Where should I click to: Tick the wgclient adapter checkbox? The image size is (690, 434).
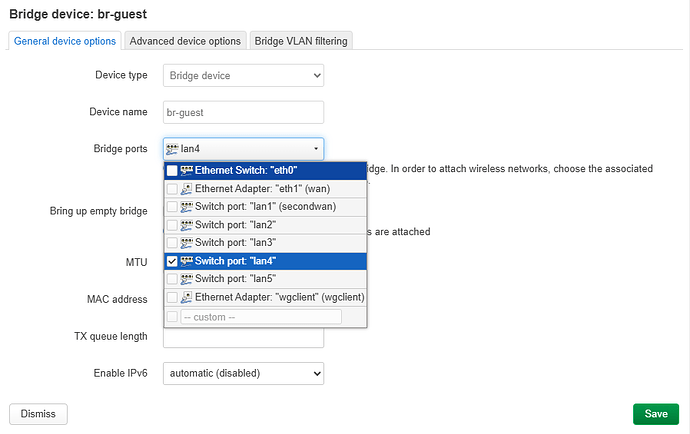coord(172,297)
